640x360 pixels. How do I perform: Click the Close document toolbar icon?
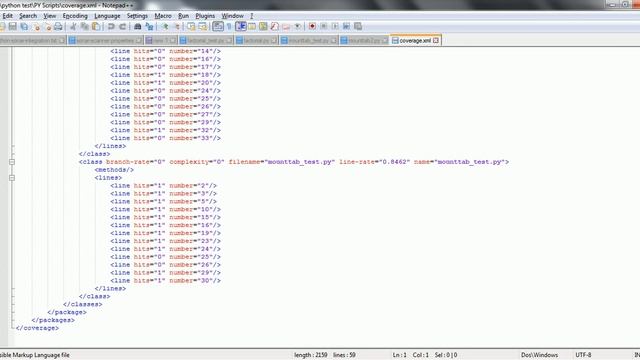coord(36,27)
